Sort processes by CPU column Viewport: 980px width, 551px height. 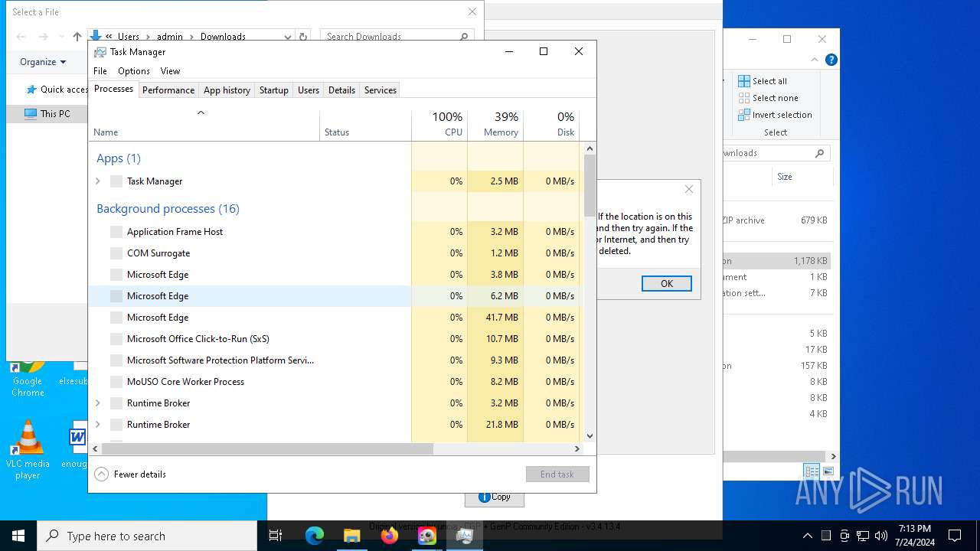(x=439, y=125)
